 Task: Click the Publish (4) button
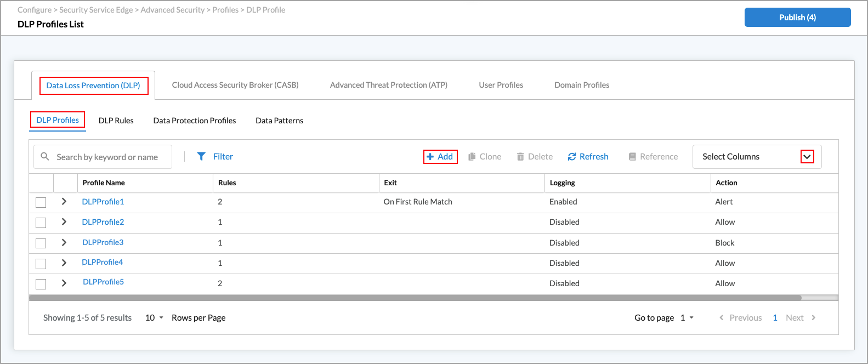click(x=797, y=18)
